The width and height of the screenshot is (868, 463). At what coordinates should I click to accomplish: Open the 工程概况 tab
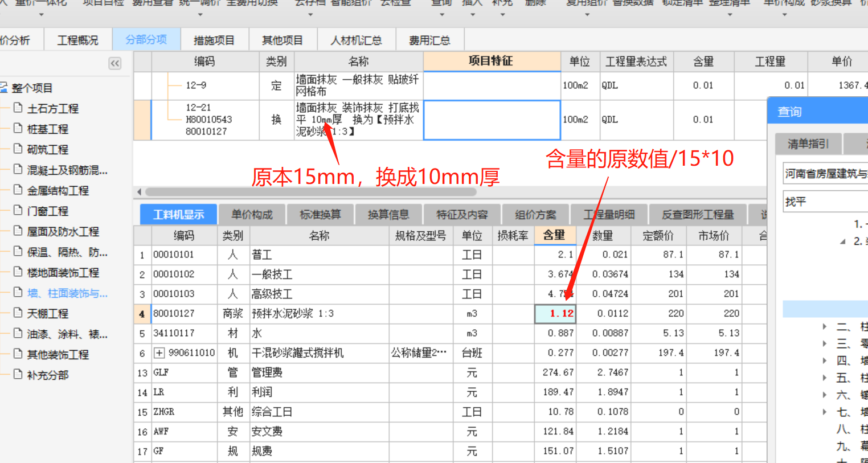click(77, 40)
